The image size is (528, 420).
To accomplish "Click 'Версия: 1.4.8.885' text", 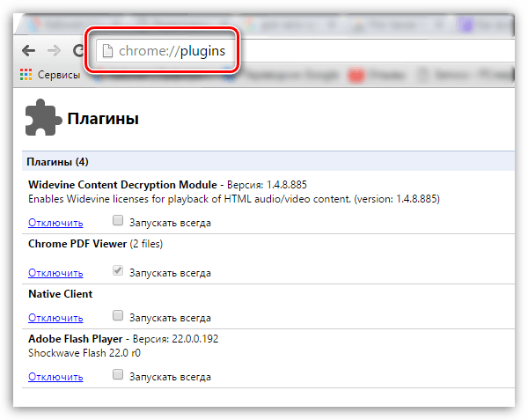I will [x=267, y=185].
